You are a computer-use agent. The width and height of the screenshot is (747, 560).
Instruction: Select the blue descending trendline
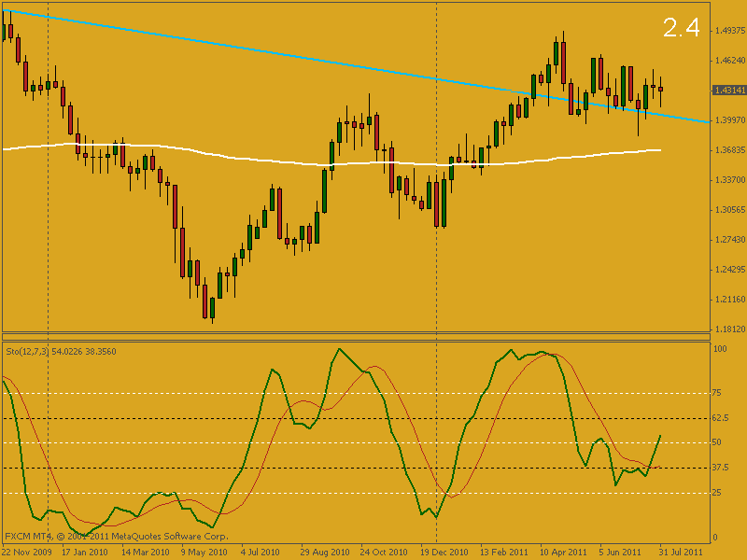pos(280,53)
